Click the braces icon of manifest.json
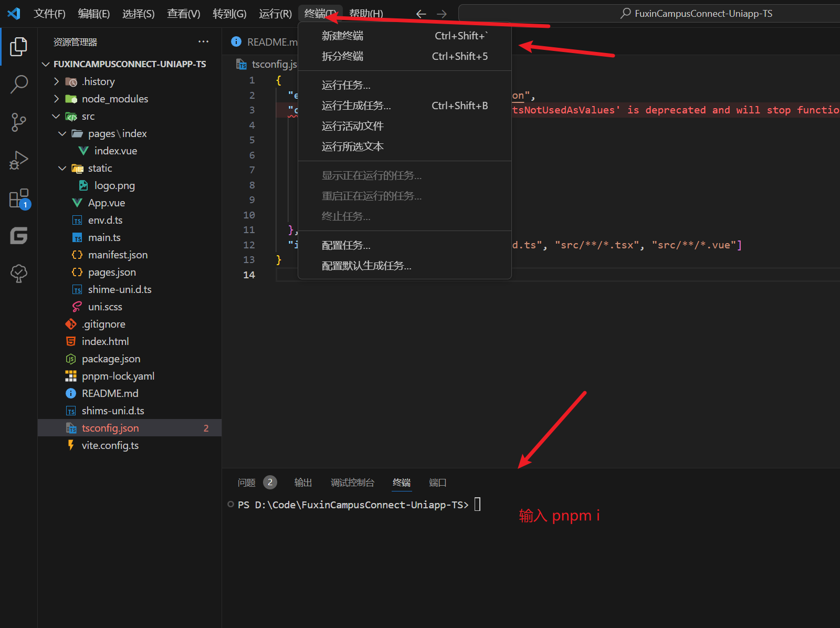 pyautogui.click(x=77, y=255)
